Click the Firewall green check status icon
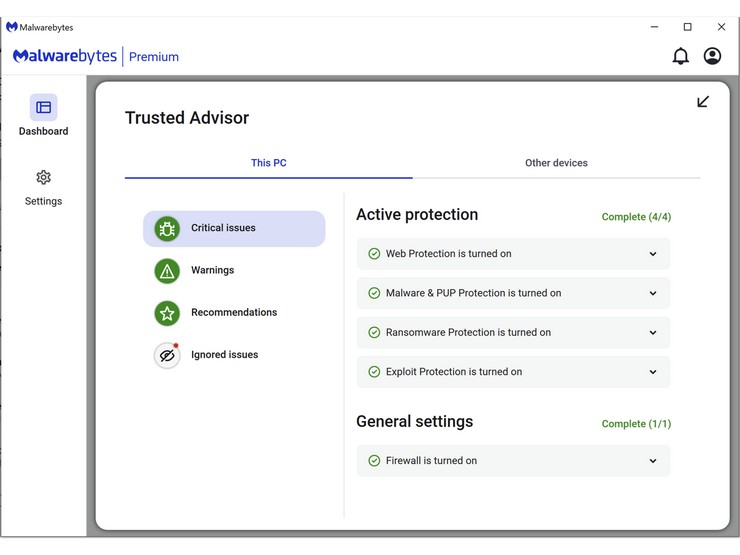This screenshot has width=740, height=555. tap(374, 461)
